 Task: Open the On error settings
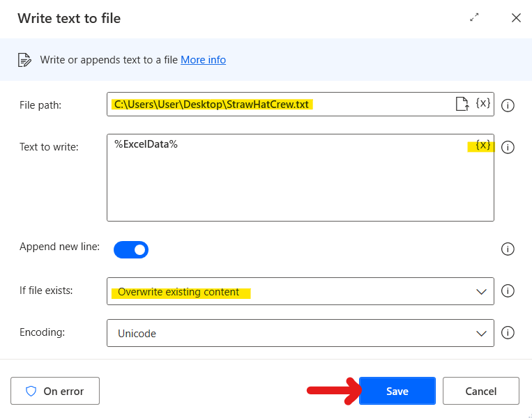pos(55,391)
